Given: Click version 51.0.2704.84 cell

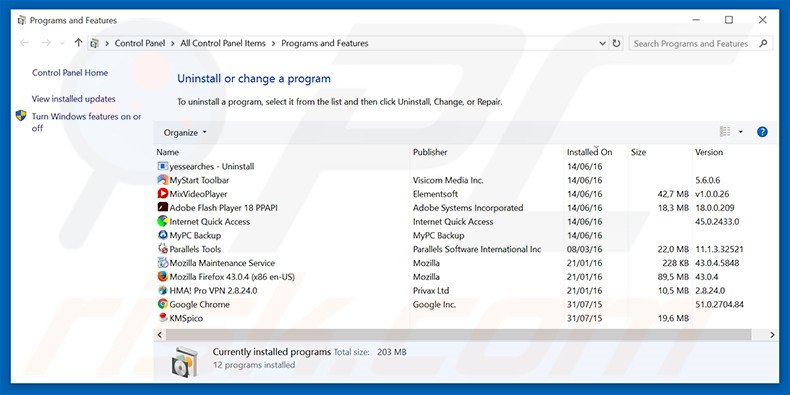Looking at the screenshot, I should (x=719, y=304).
